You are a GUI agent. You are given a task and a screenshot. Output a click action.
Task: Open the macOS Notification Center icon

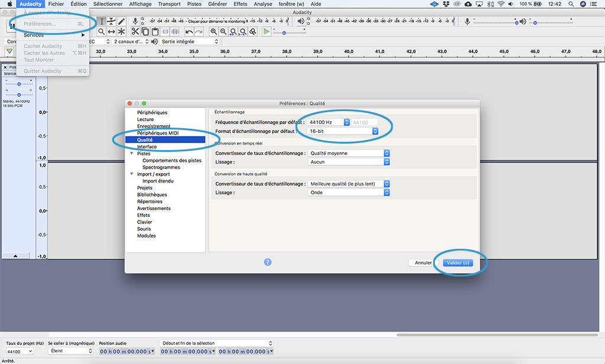point(593,4)
